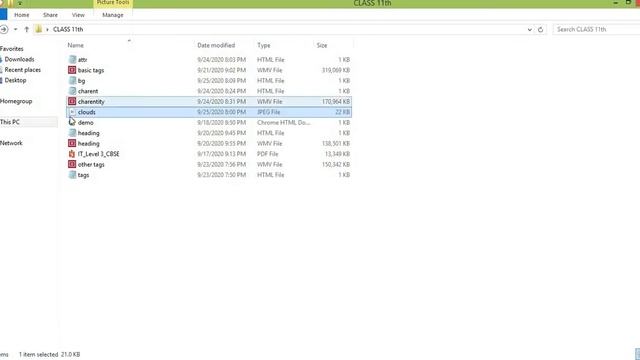The height and width of the screenshot is (360, 640).
Task: Select the charentity WMV file icon
Action: pos(72,102)
